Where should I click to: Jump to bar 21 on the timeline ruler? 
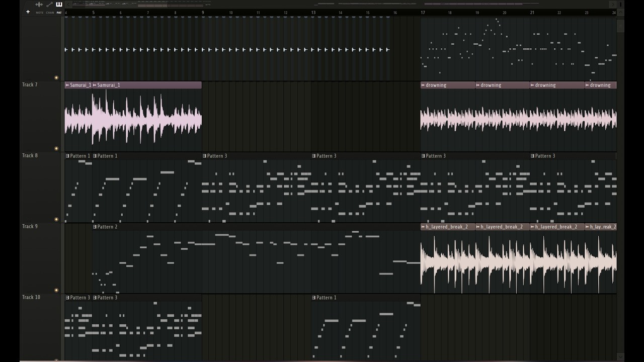tap(532, 13)
